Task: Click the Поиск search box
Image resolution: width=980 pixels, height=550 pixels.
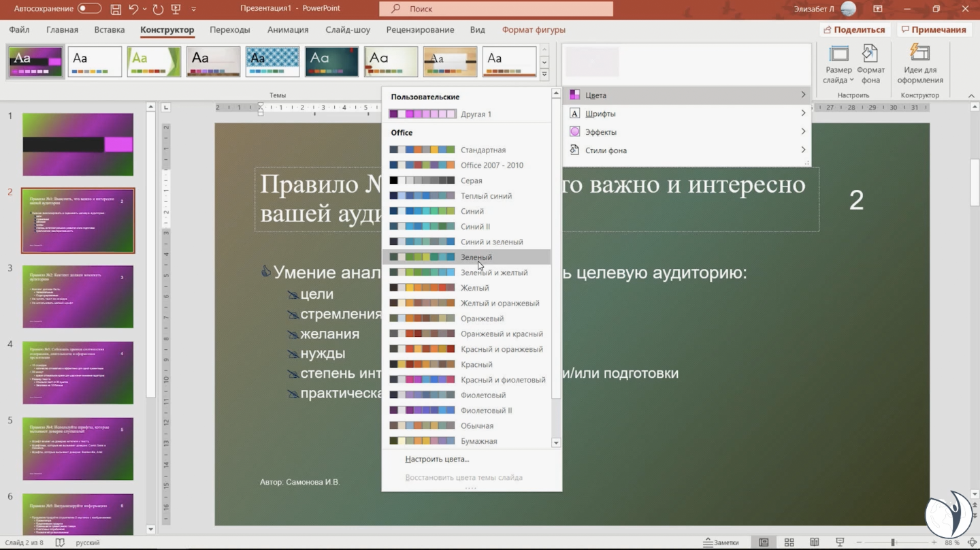Action: click(x=496, y=9)
